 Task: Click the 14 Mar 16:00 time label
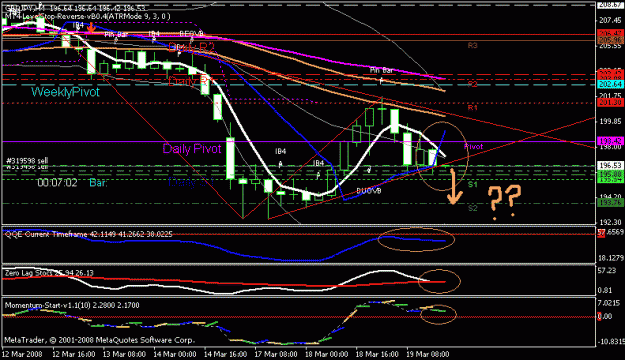point(225,354)
